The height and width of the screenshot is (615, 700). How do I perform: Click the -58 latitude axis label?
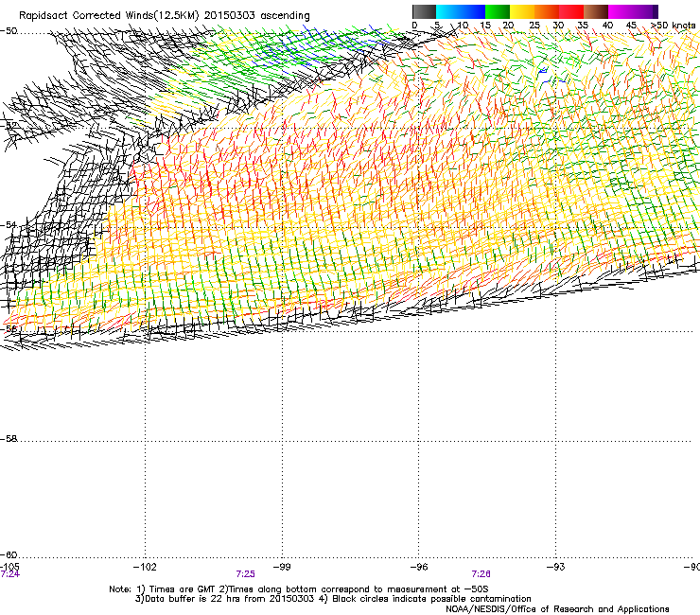click(9, 439)
